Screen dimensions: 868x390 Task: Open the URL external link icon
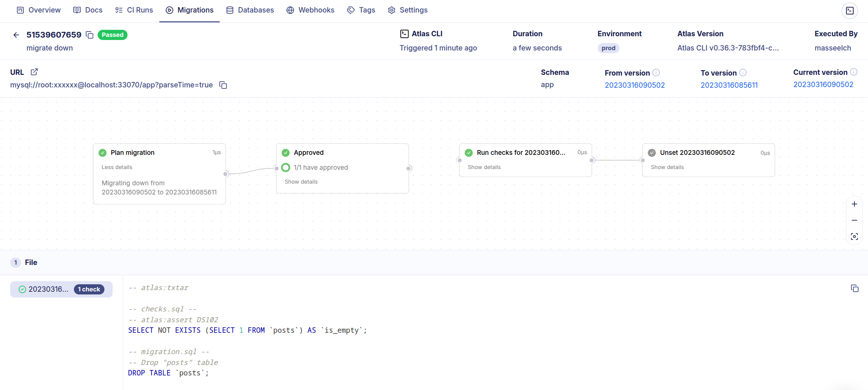tap(34, 72)
